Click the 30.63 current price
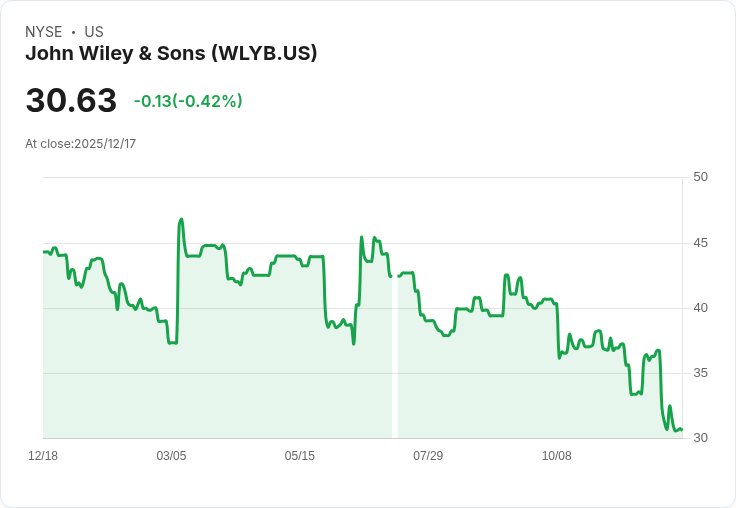This screenshot has width=736, height=508. [71, 101]
